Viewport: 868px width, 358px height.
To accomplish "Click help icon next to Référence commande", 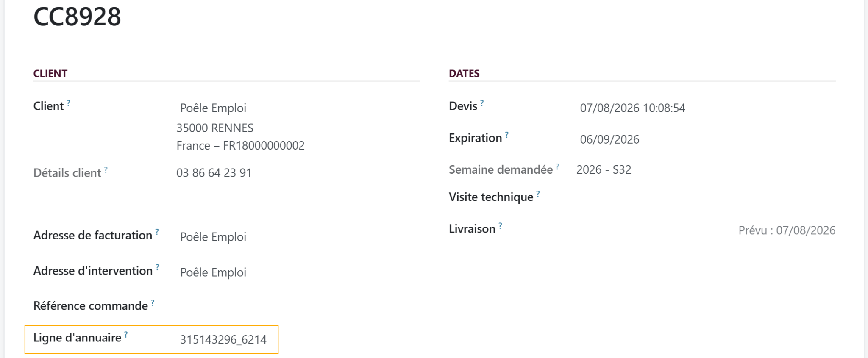I will click(x=153, y=302).
